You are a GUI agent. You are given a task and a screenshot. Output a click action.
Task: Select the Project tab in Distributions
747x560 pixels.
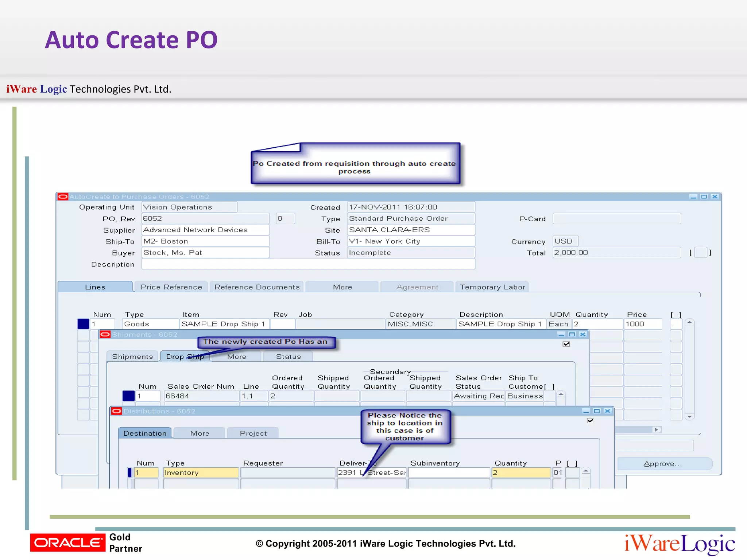tap(253, 433)
